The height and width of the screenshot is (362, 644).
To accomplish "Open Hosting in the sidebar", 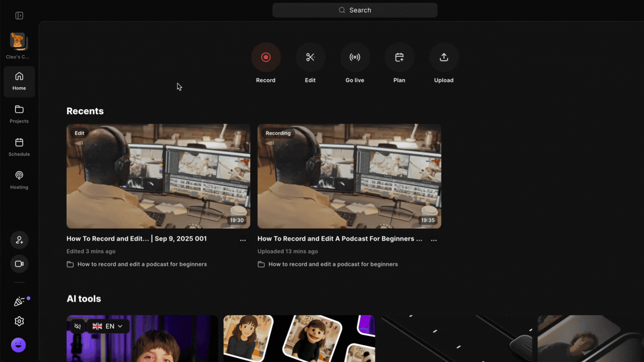I will 19,180.
